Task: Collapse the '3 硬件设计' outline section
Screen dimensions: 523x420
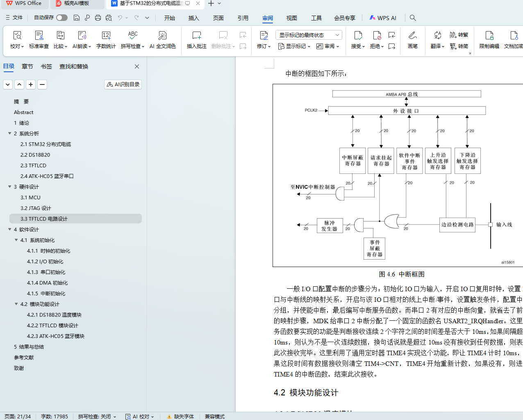Action: click(10, 187)
